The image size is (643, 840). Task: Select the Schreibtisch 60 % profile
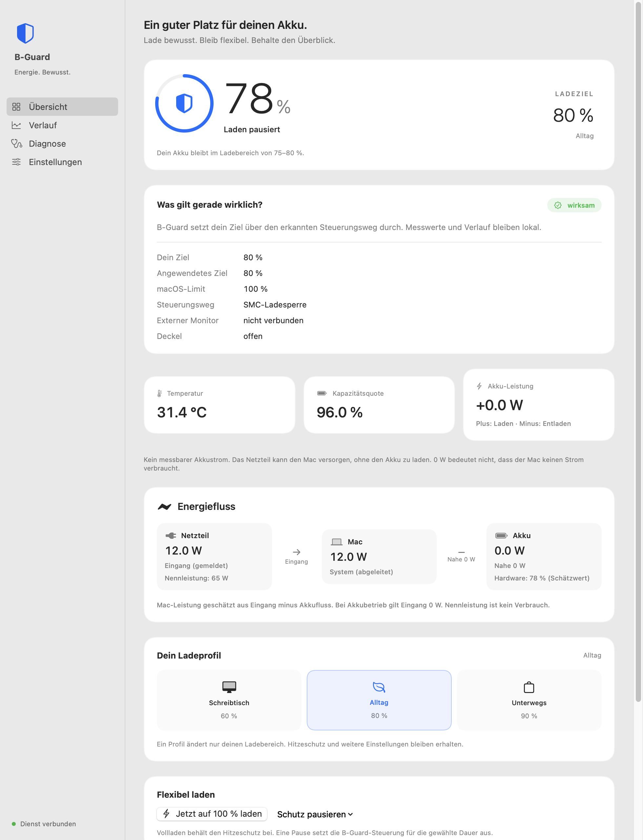click(229, 700)
